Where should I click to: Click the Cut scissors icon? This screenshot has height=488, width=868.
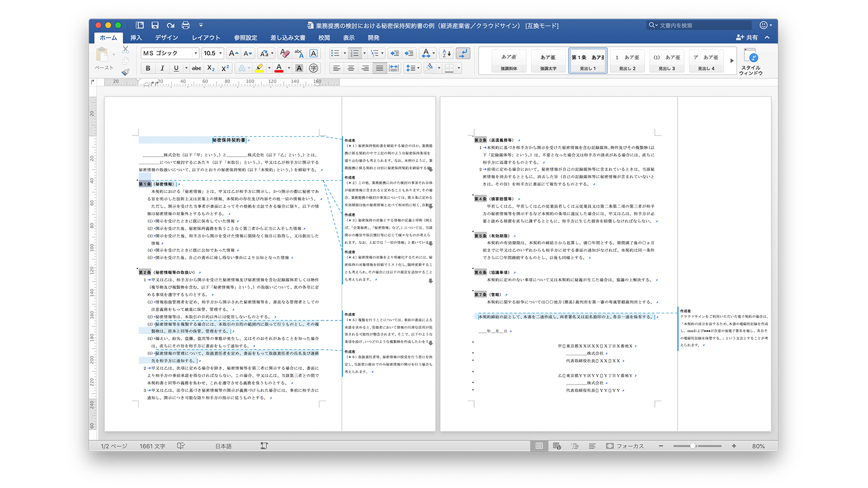point(125,50)
